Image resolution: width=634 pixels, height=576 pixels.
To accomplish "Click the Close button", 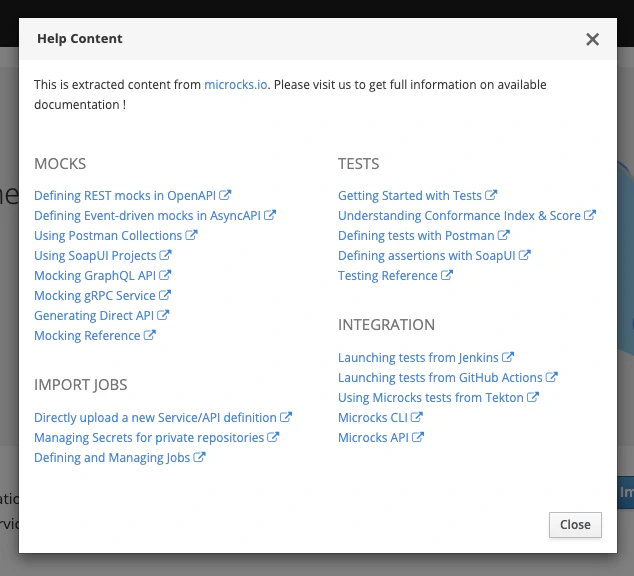I will [x=575, y=525].
